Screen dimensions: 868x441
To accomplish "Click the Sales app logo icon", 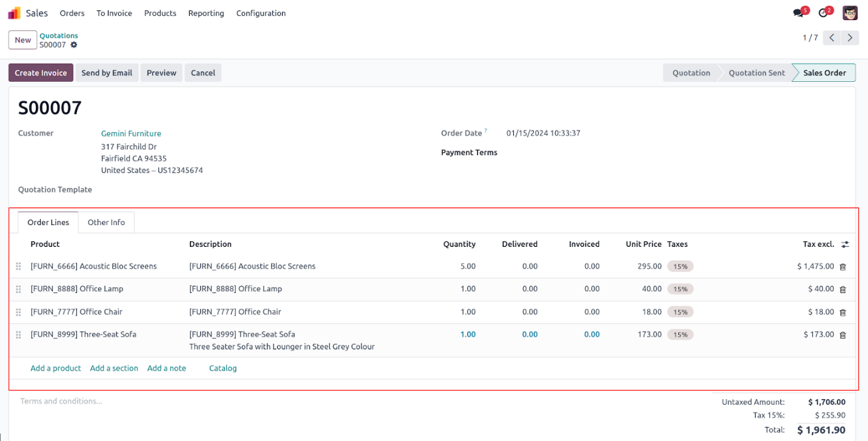I will point(14,13).
